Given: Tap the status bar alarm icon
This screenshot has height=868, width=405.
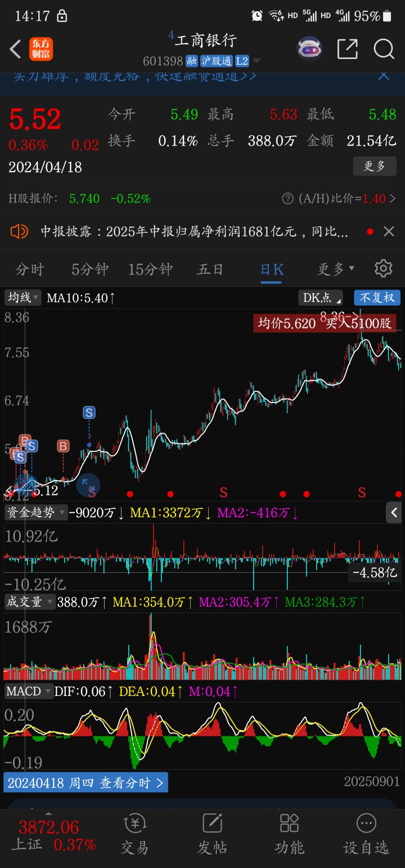Looking at the screenshot, I should [257, 16].
